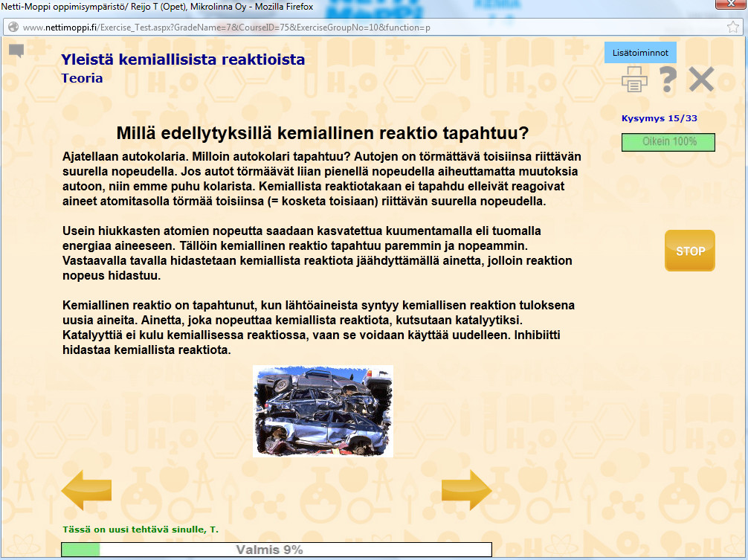Screen dimensions: 748x560
Task: Click the crashed cars picture
Action: click(323, 411)
